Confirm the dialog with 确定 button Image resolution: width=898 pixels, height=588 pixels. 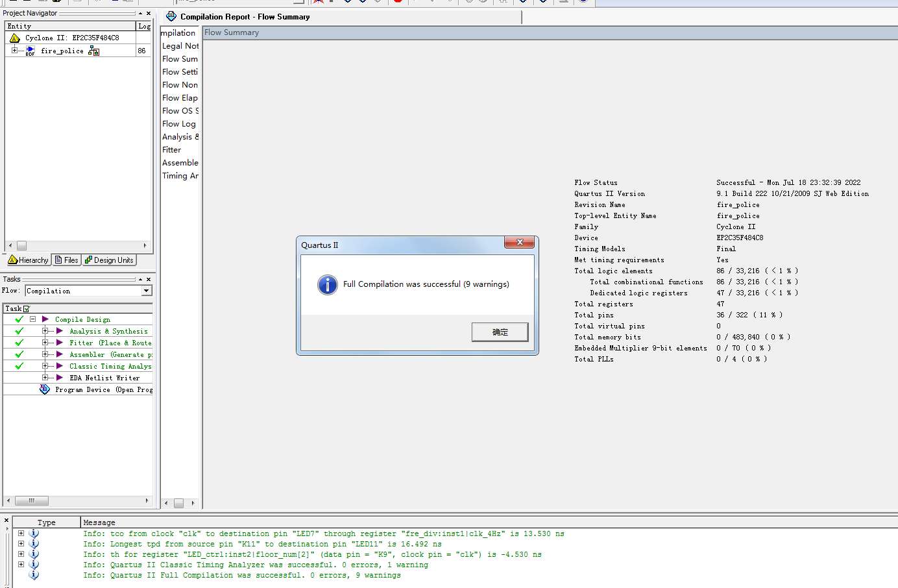tap(500, 332)
